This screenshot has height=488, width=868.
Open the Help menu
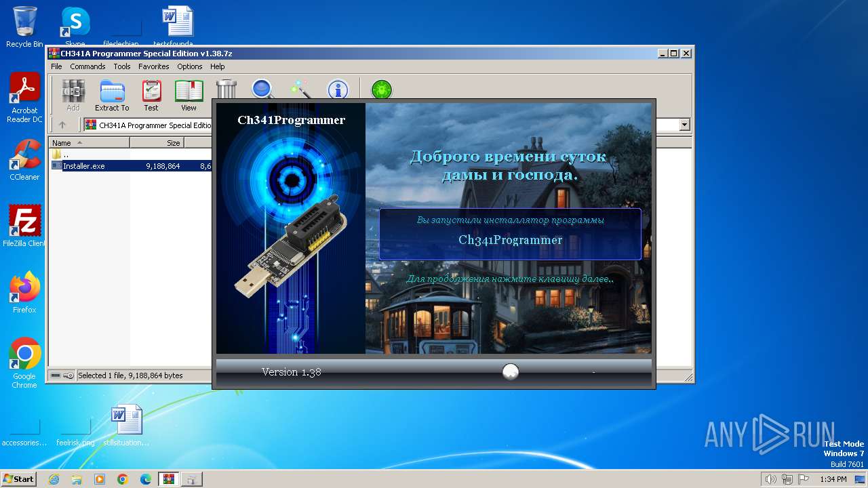[217, 66]
